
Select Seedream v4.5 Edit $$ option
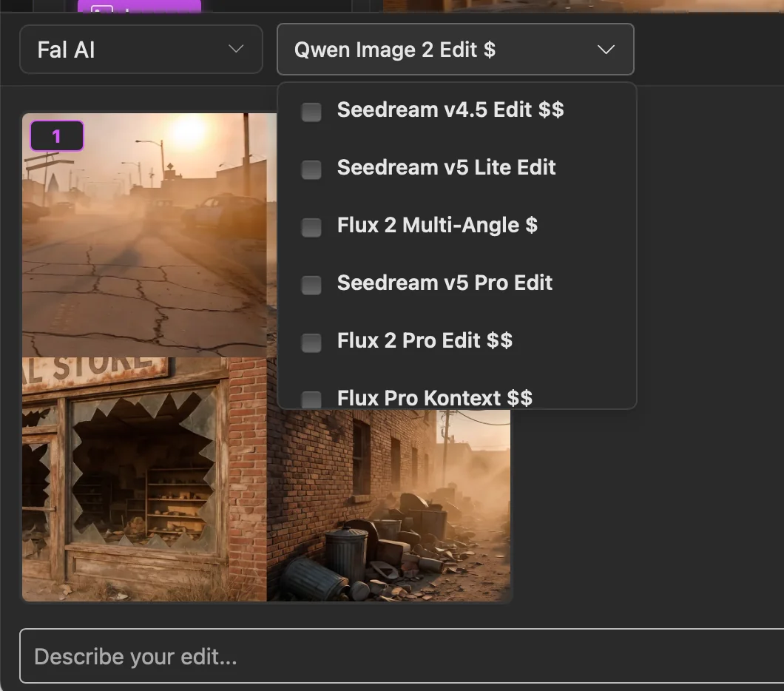pos(450,110)
